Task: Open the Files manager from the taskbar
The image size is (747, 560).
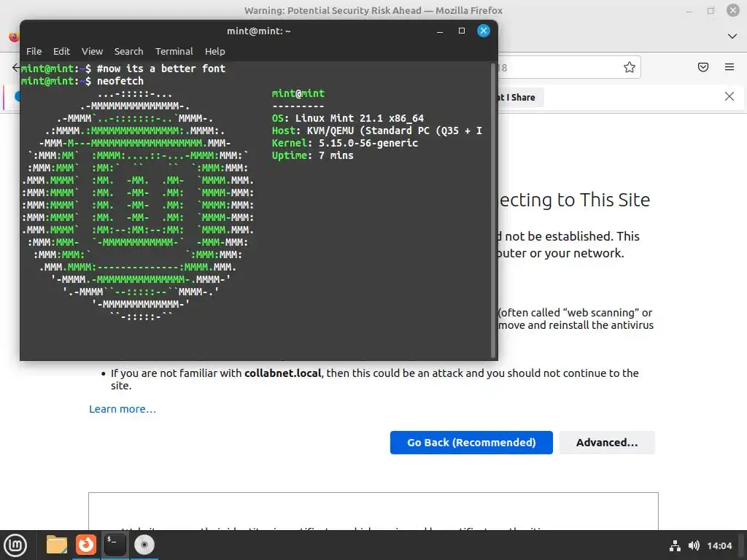Action: pyautogui.click(x=56, y=545)
